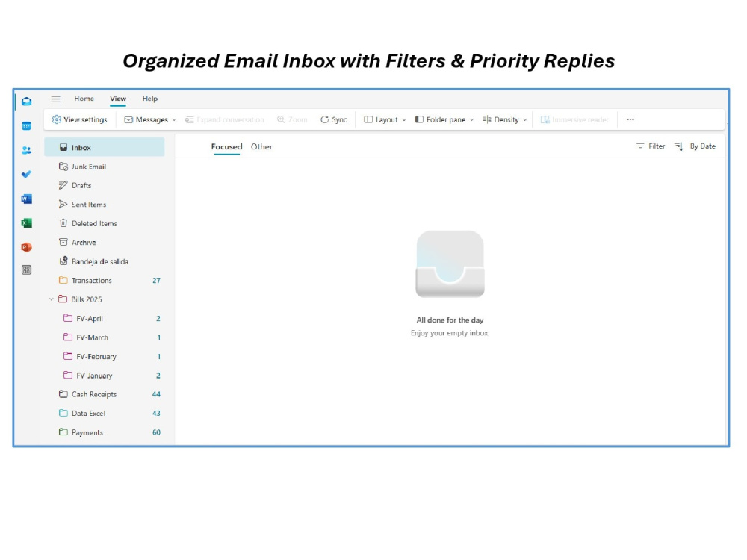Viewport: 747px width, 560px height.
Task: Open the To Do checkmark icon
Action: (27, 174)
